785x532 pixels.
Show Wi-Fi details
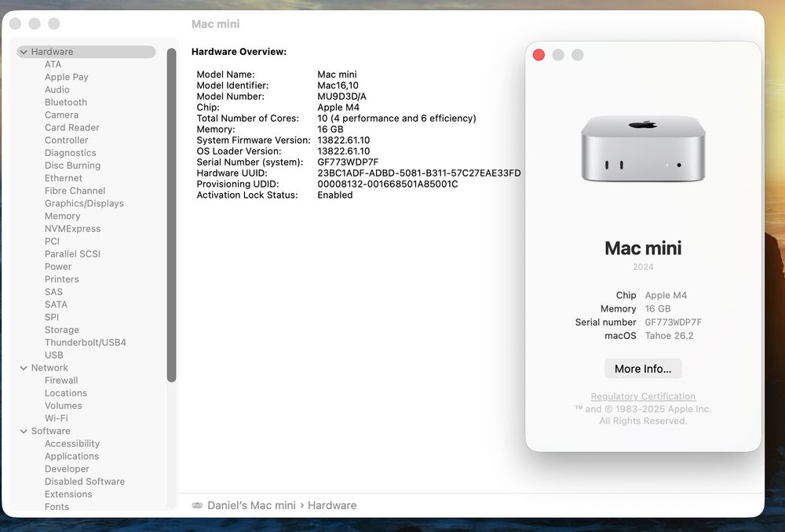click(x=56, y=418)
